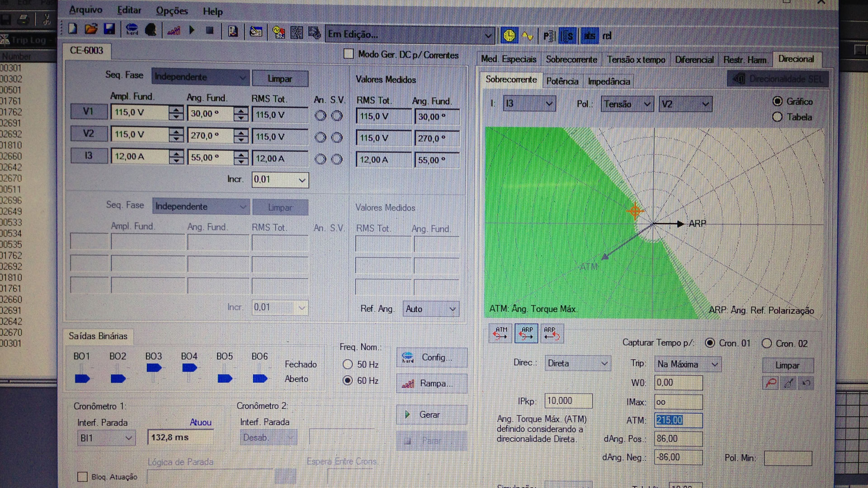This screenshot has height=488, width=868.
Task: Click the IPkp value input field
Action: [x=568, y=401]
